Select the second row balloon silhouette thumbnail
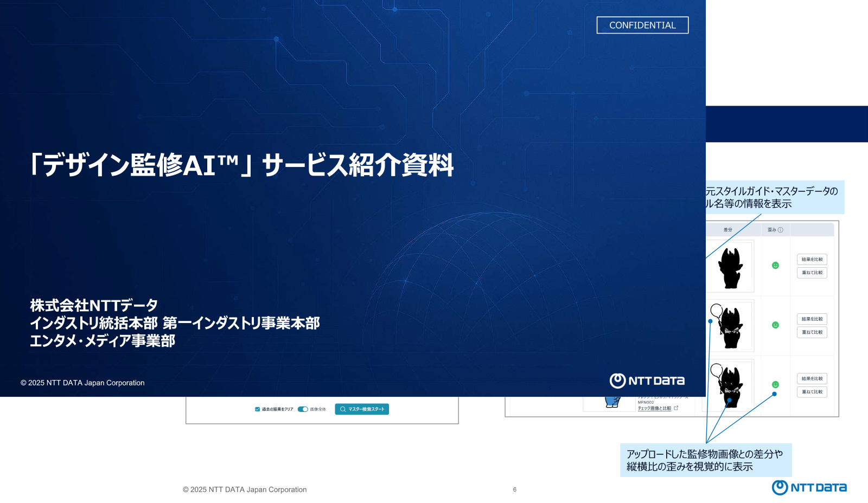Viewport: 868px width, 503px height. 730,326
